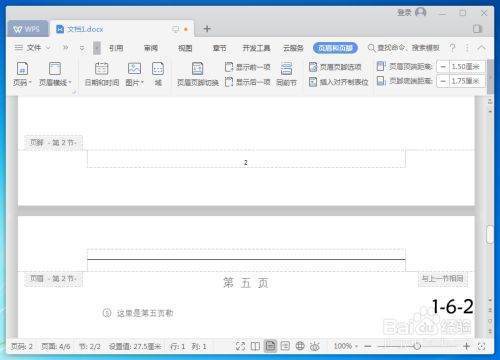Switch to the 引用 (References) tab
The height and width of the screenshot is (360, 500).
pos(116,48)
